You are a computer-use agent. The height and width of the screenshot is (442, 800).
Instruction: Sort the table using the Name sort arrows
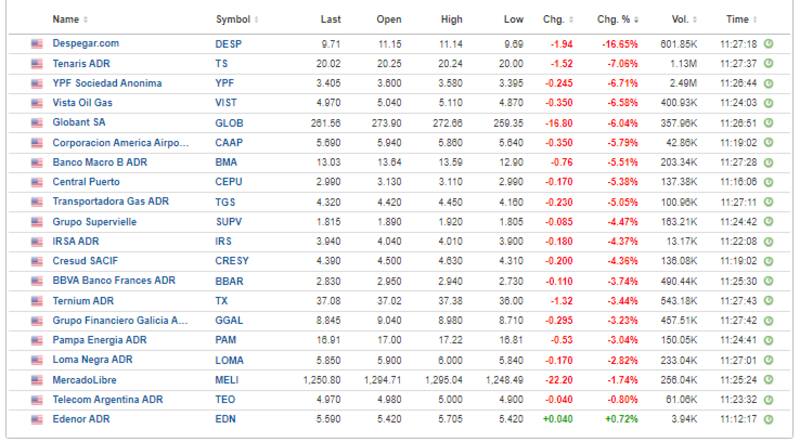(x=84, y=20)
